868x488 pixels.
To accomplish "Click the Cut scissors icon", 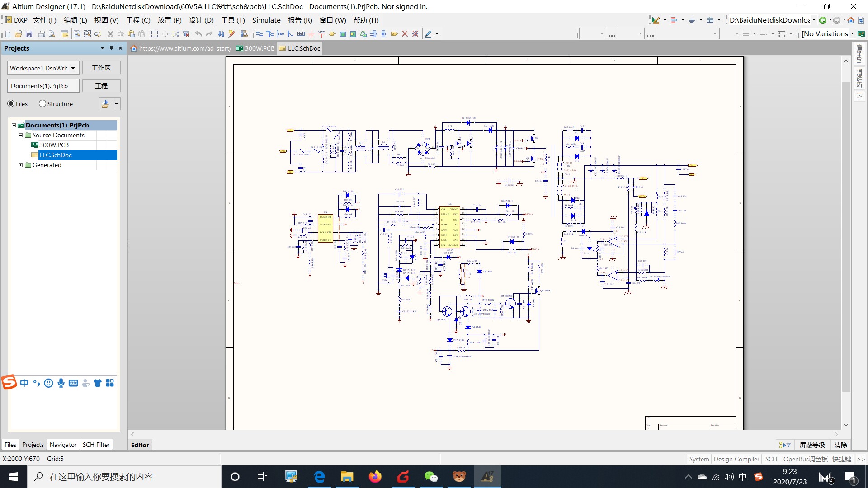I will click(x=110, y=34).
